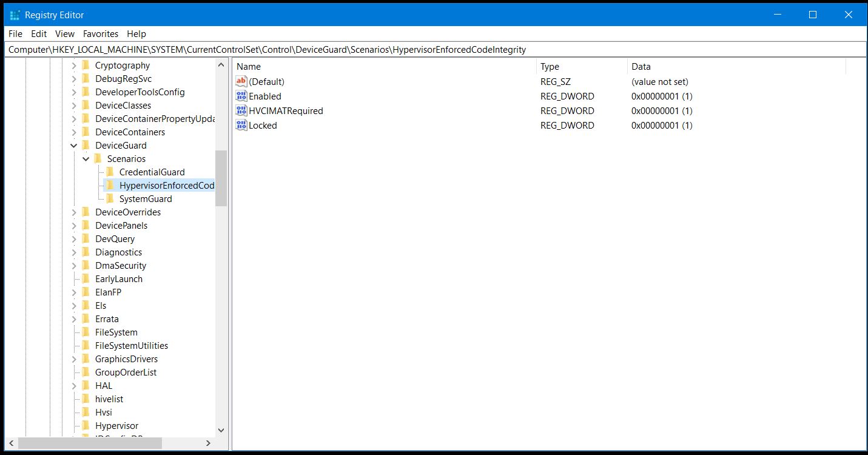Collapse the Scenarios tree node

(x=86, y=159)
